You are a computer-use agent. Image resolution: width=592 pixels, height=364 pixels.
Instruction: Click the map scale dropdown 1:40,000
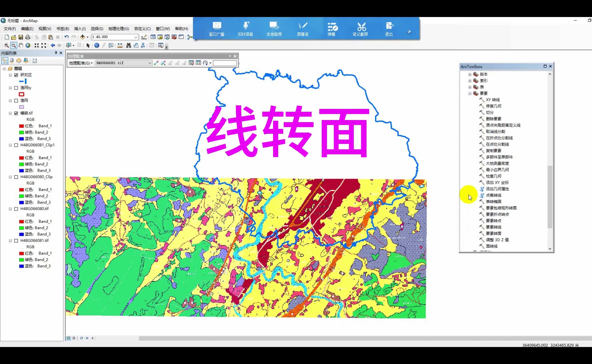[x=114, y=37]
